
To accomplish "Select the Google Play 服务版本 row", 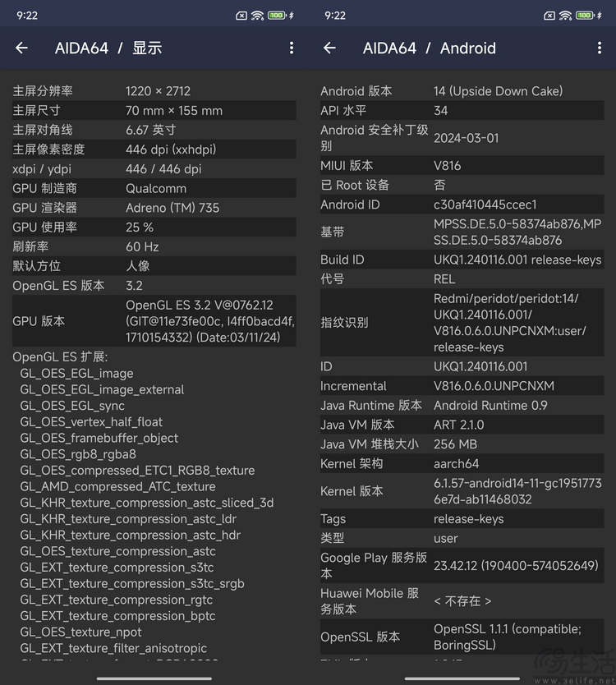I will pyautogui.click(x=462, y=565).
